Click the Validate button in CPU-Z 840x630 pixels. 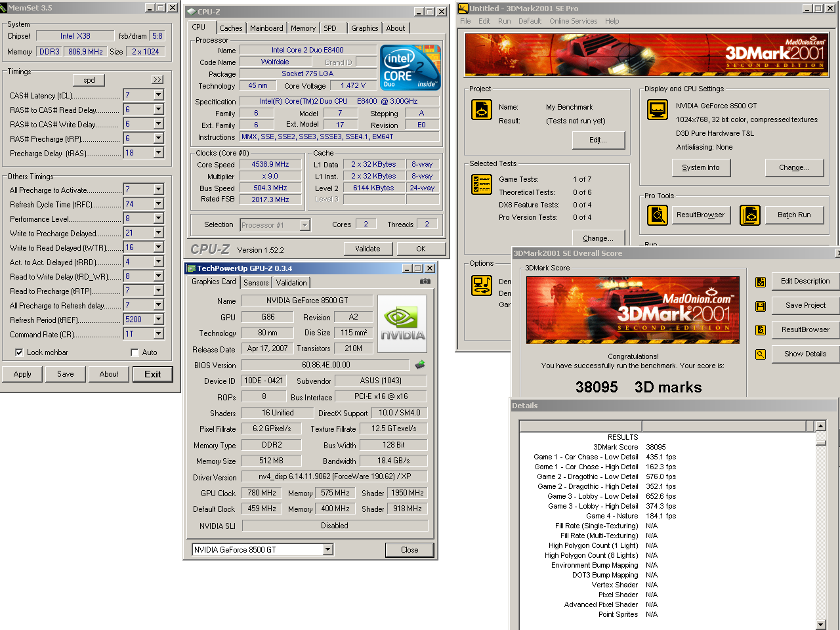pyautogui.click(x=368, y=249)
